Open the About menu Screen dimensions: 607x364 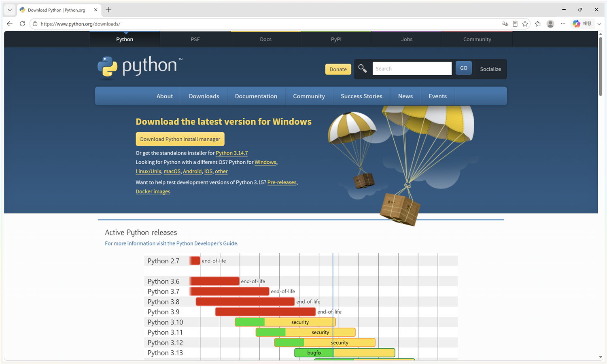[165, 96]
